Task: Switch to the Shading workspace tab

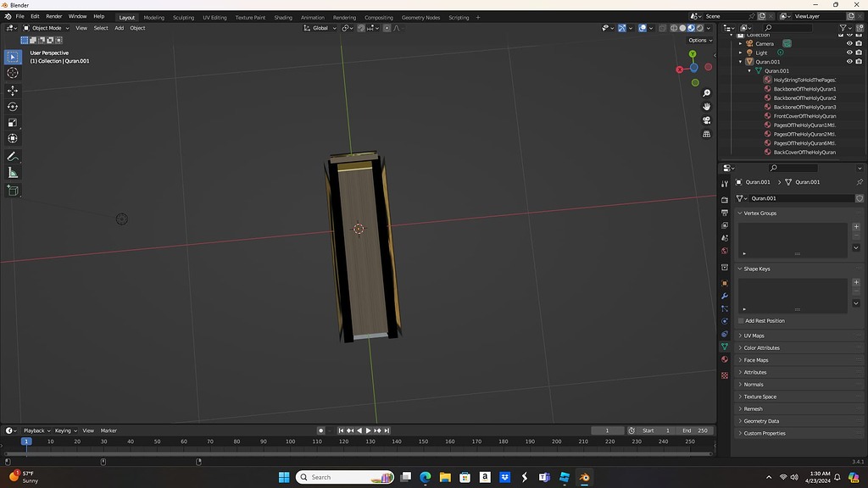Action: pyautogui.click(x=283, y=17)
